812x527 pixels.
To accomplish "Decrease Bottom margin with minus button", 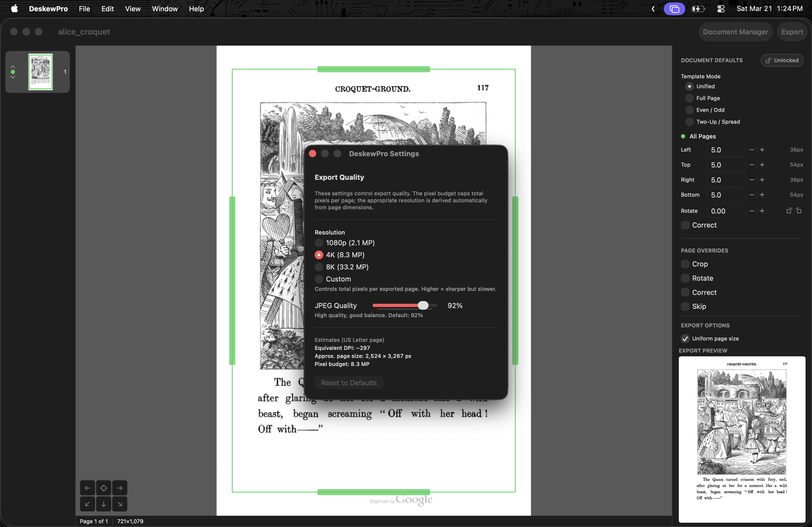I will coord(751,195).
